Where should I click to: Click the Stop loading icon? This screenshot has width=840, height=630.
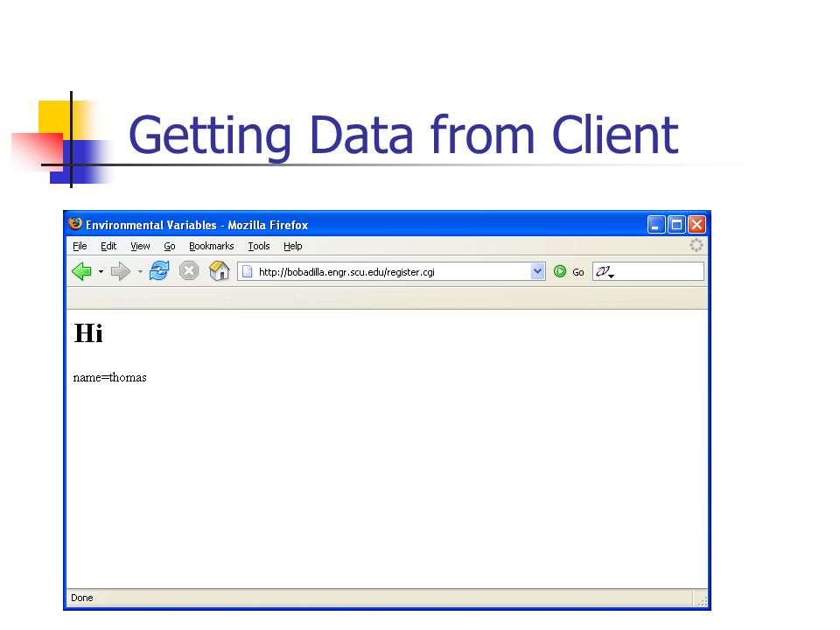(x=189, y=271)
